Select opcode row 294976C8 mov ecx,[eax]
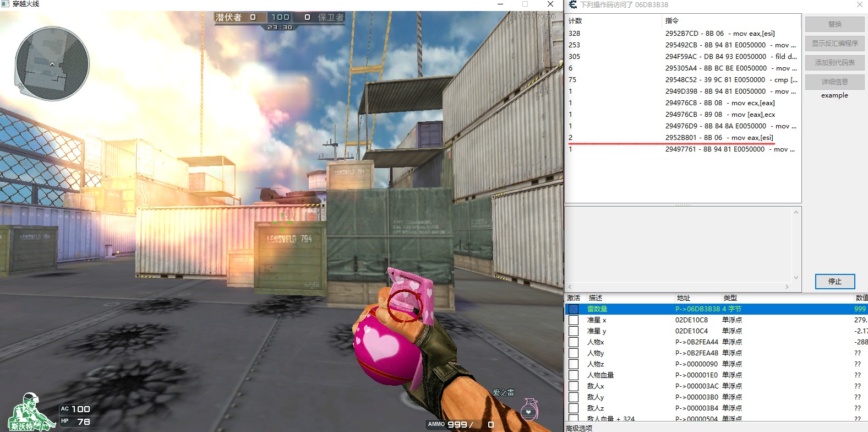 tap(683, 103)
